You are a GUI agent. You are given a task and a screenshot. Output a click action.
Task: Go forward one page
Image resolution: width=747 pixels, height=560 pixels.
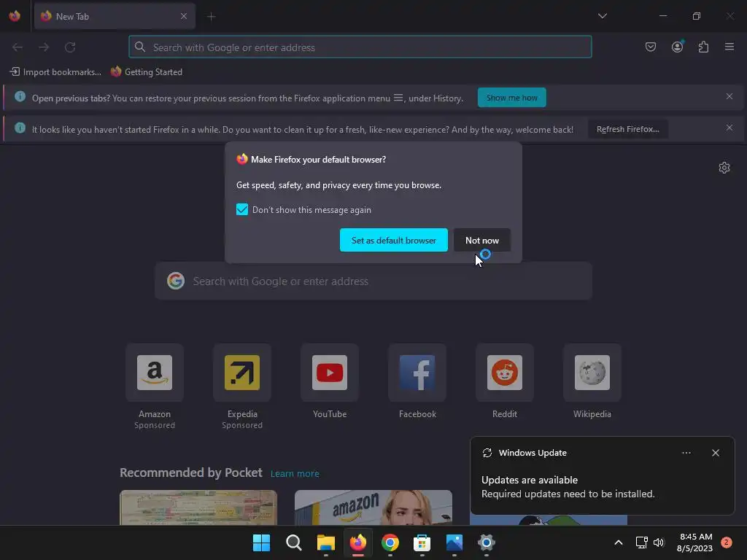pos(44,47)
